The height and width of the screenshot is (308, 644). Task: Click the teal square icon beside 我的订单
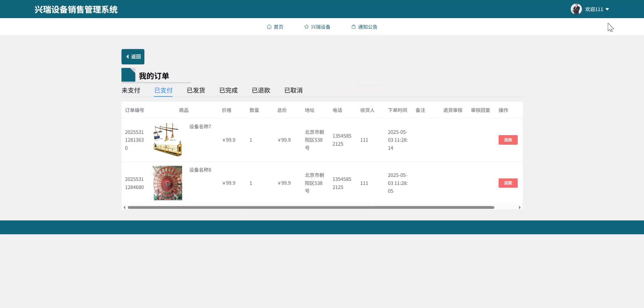click(128, 75)
